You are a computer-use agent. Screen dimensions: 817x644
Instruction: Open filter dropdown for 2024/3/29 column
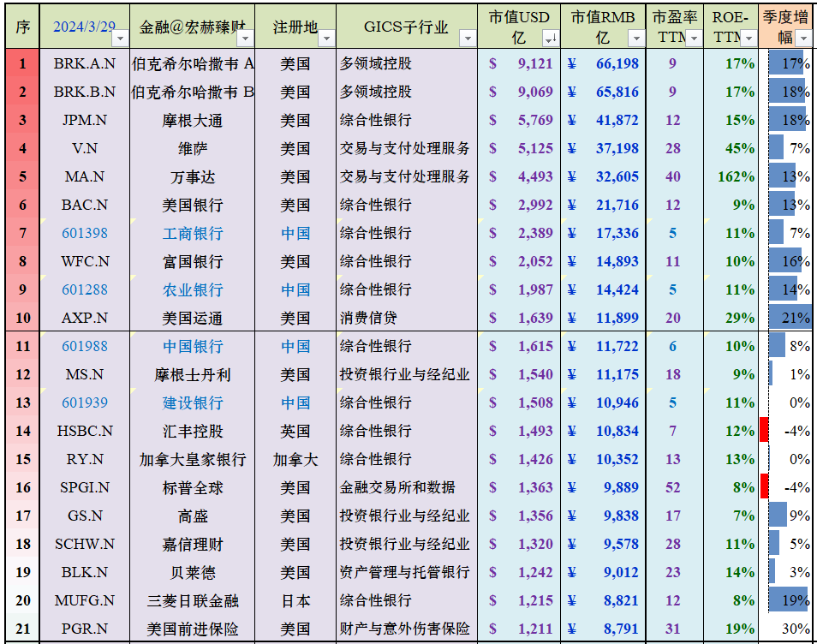[121, 39]
